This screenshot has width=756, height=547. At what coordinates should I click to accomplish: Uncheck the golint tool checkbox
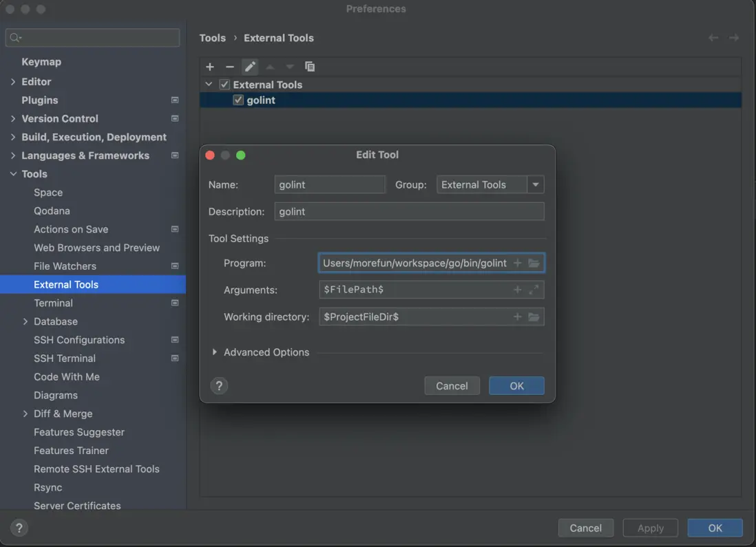tap(238, 100)
